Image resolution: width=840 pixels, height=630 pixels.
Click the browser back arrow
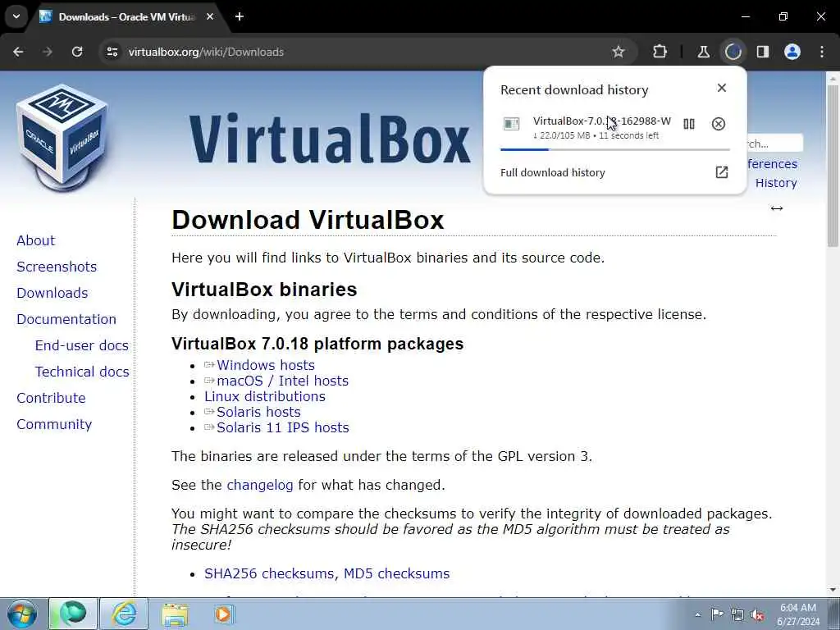18,52
